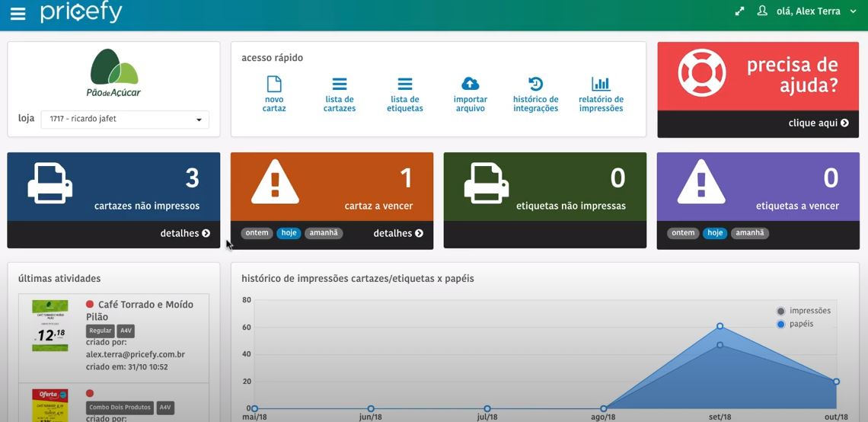The height and width of the screenshot is (422, 868).
Task: Open detalhes for cartazes não impressos
Action: point(186,233)
